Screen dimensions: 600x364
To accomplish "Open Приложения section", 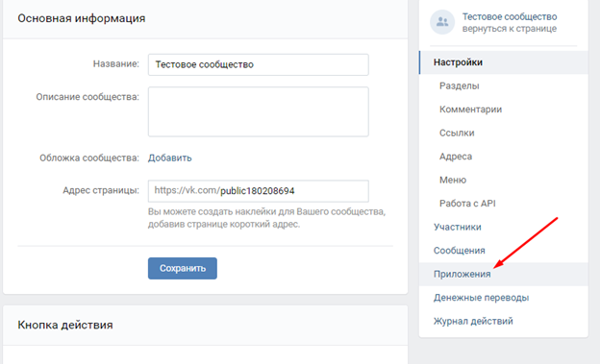I will tap(504, 274).
